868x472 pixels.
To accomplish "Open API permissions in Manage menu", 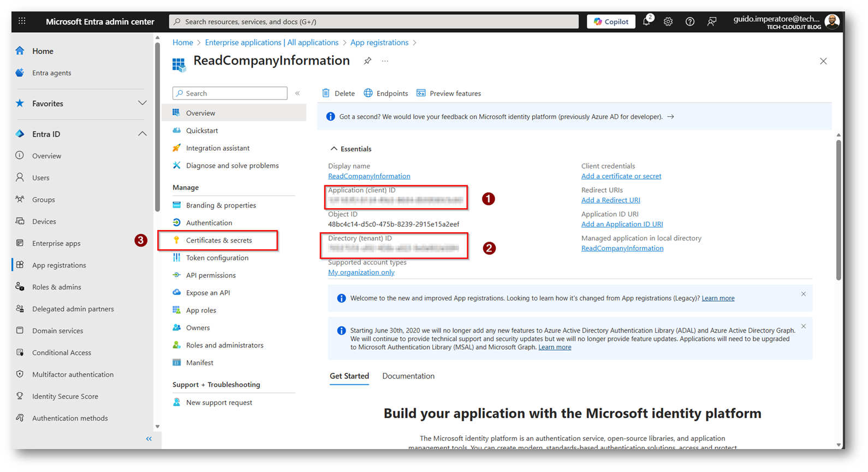I will pyautogui.click(x=211, y=275).
